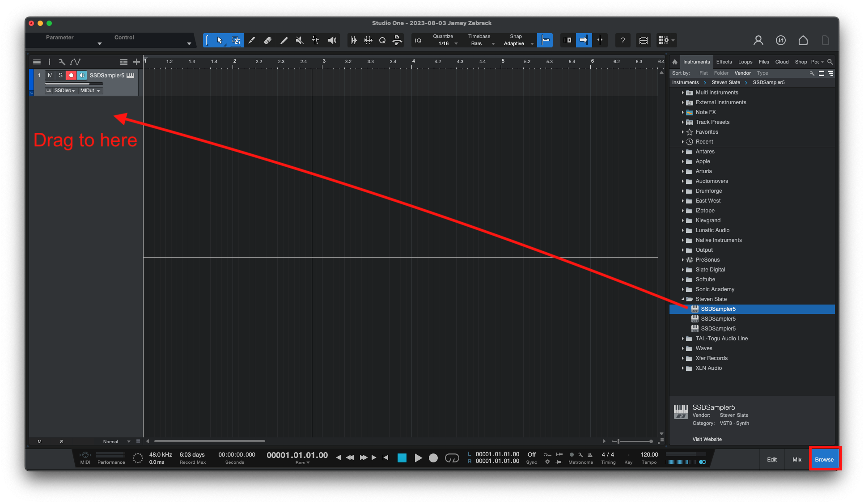Switch to the Files tab
The height and width of the screenshot is (504, 864).
tap(764, 62)
